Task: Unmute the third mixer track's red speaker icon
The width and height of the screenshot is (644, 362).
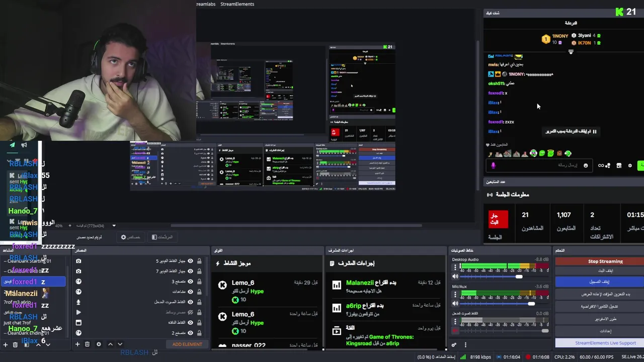Action: tap(455, 331)
